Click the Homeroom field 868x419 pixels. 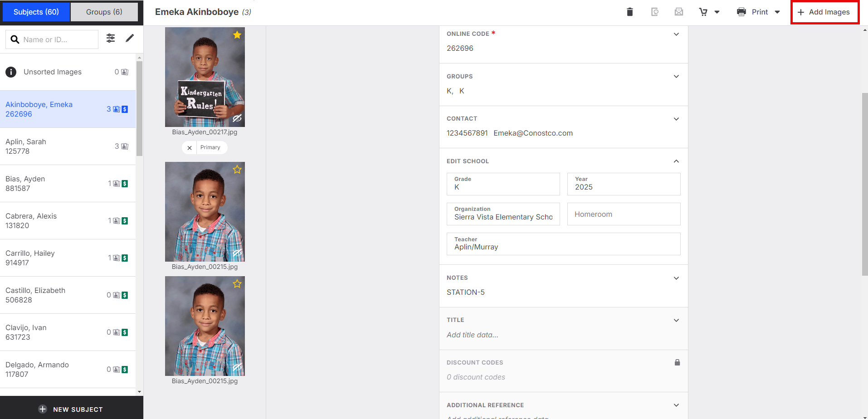coord(624,214)
